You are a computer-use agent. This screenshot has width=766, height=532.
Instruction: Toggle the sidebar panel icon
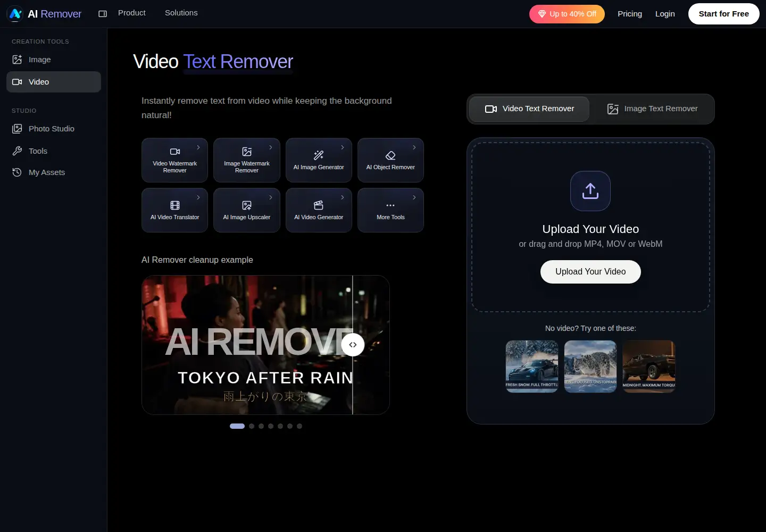pyautogui.click(x=103, y=14)
